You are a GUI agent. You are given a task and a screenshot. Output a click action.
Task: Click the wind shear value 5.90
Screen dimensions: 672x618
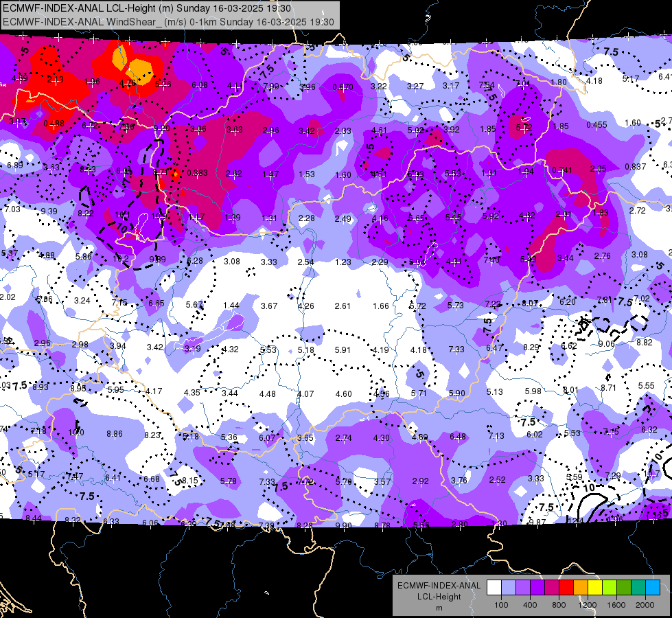click(x=456, y=393)
